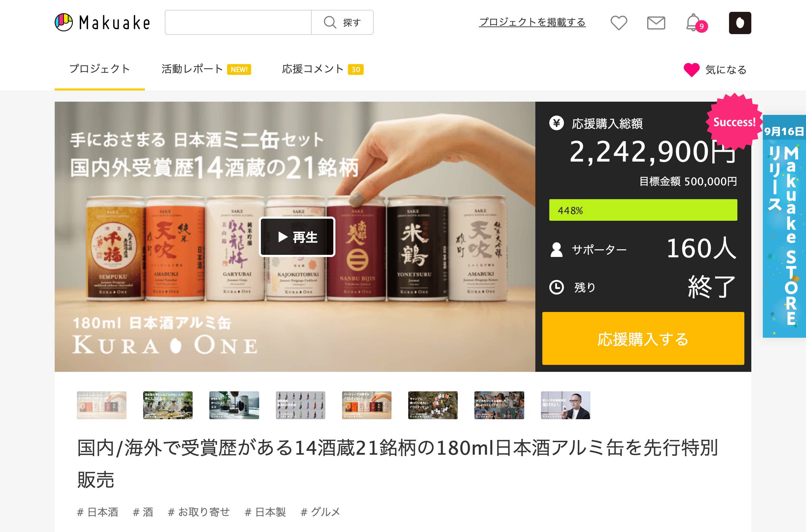
Task: Switch to the プロジェクト tab
Action: [x=100, y=69]
